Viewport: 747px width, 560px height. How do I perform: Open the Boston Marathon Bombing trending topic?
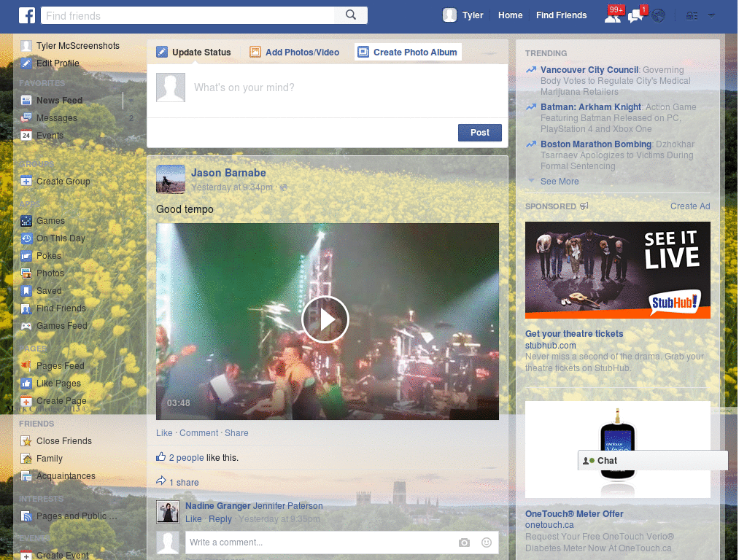point(596,144)
